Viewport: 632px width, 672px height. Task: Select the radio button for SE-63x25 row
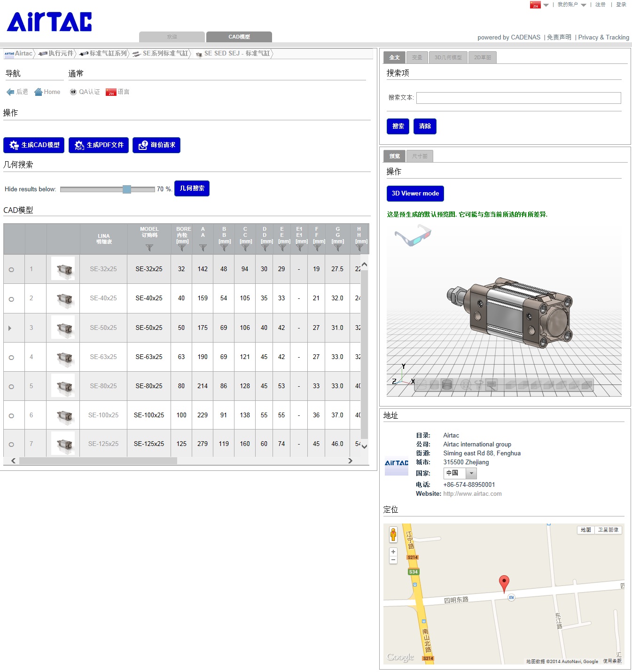(11, 358)
